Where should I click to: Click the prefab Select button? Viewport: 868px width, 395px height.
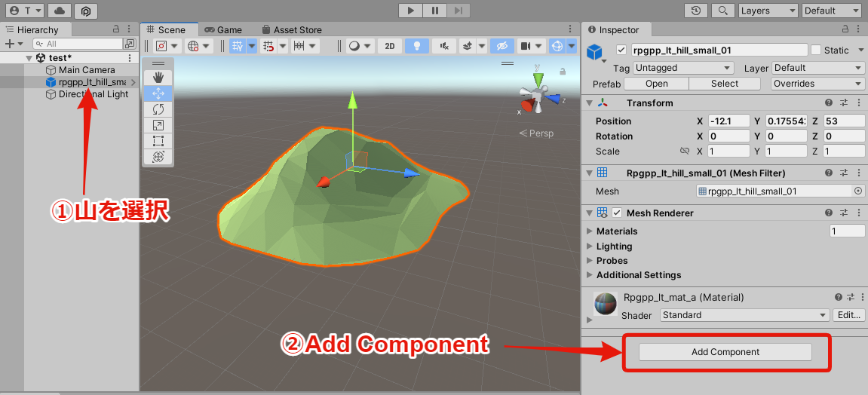(x=725, y=84)
